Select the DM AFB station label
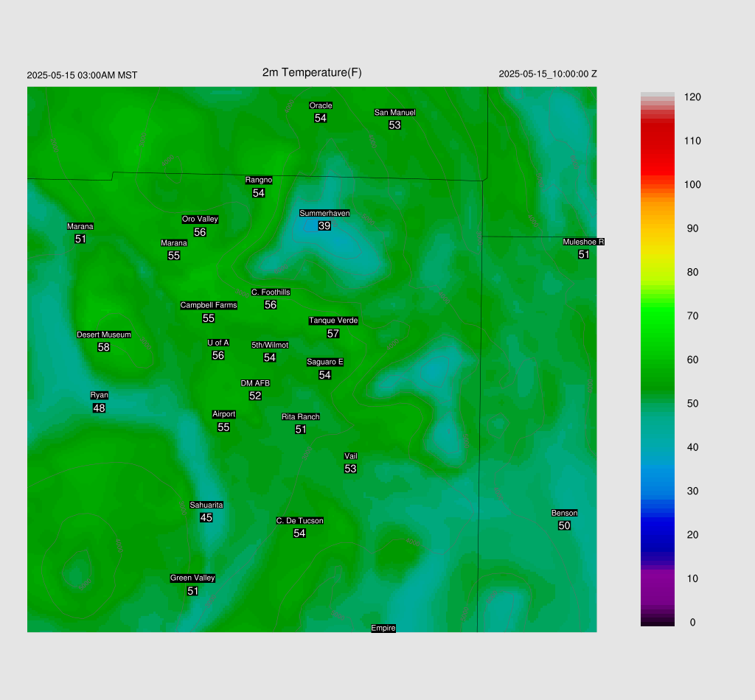Viewport: 755px width, 700px height. pyautogui.click(x=255, y=383)
